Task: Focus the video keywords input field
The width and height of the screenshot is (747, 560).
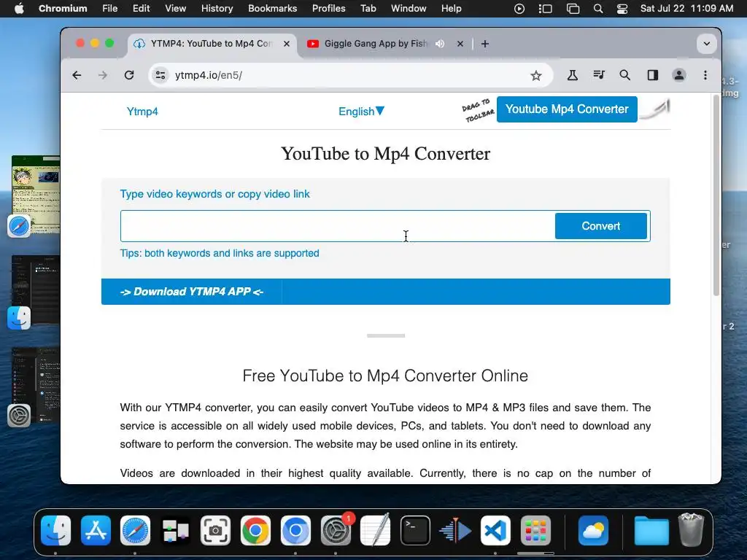Action: [x=337, y=226]
